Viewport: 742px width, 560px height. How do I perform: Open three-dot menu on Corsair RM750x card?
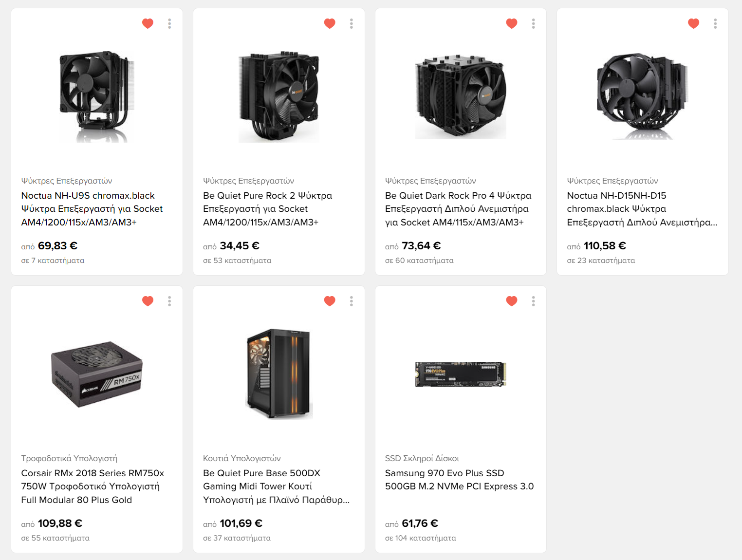169,301
